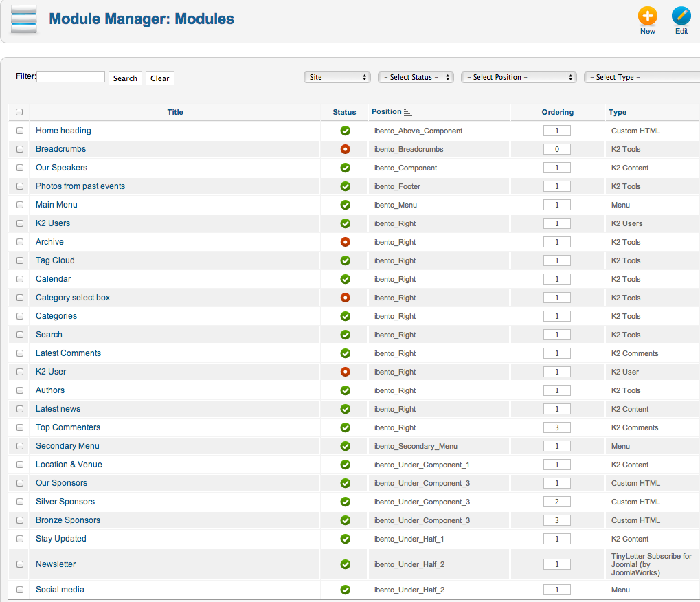The image size is (700, 602).
Task: Toggle Stay Updated status icon
Action: 345,539
